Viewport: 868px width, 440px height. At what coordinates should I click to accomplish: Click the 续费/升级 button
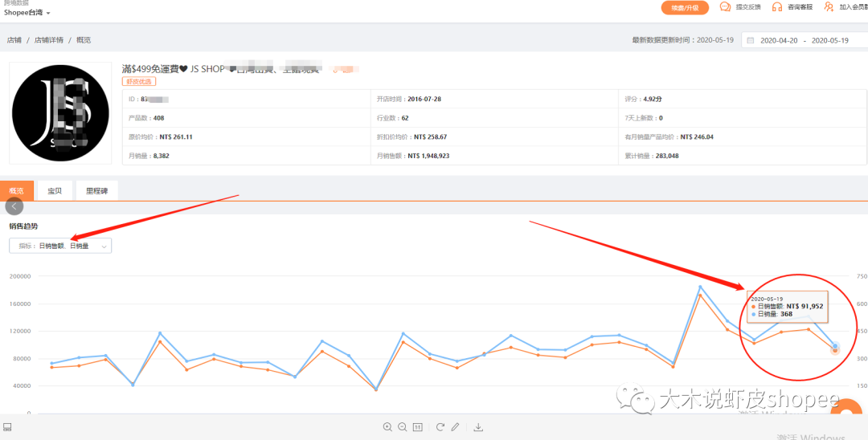(685, 7)
